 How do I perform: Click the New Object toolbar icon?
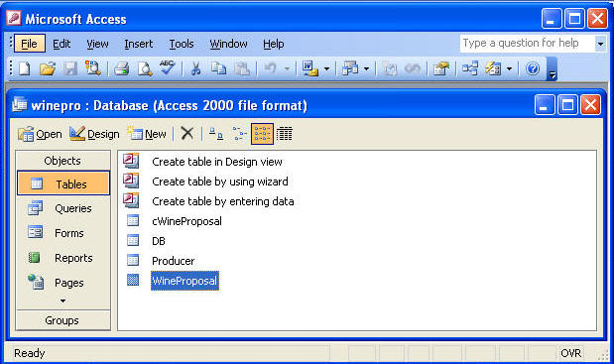pos(493,68)
